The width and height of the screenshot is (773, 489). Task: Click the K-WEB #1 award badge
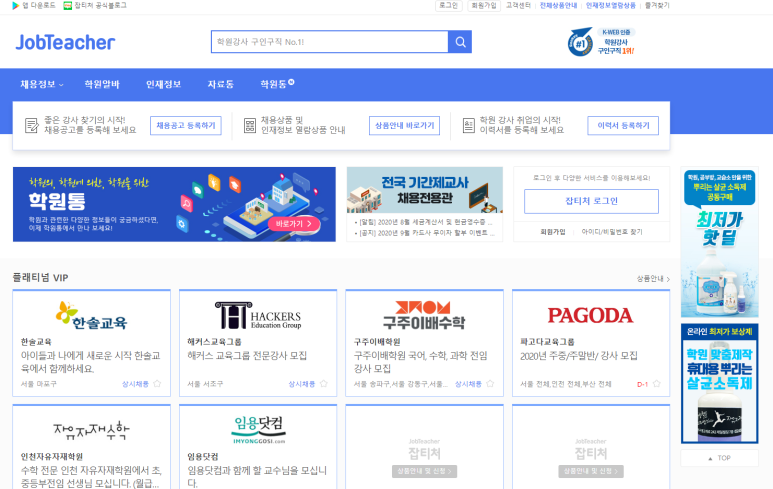601,41
